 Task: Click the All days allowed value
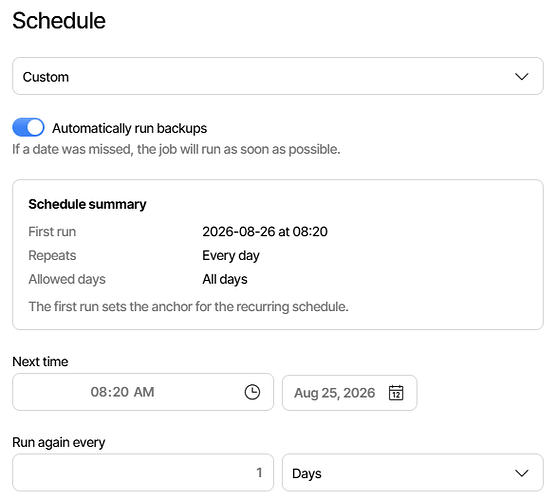click(225, 280)
